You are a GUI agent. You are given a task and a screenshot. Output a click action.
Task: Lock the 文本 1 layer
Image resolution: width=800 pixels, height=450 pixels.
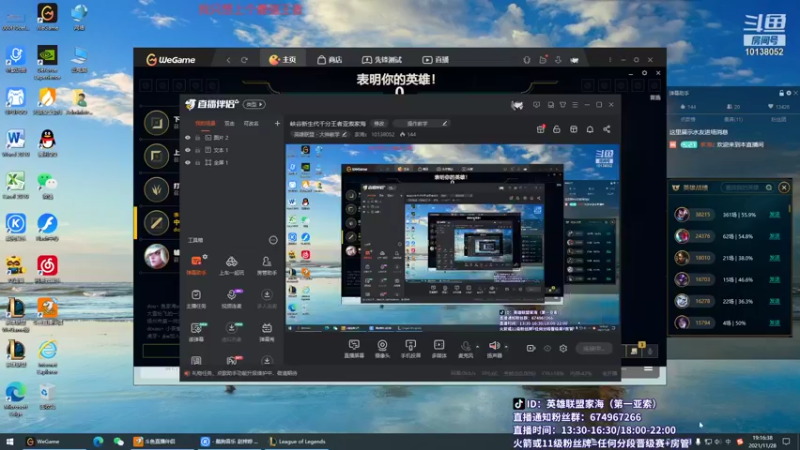tap(197, 150)
